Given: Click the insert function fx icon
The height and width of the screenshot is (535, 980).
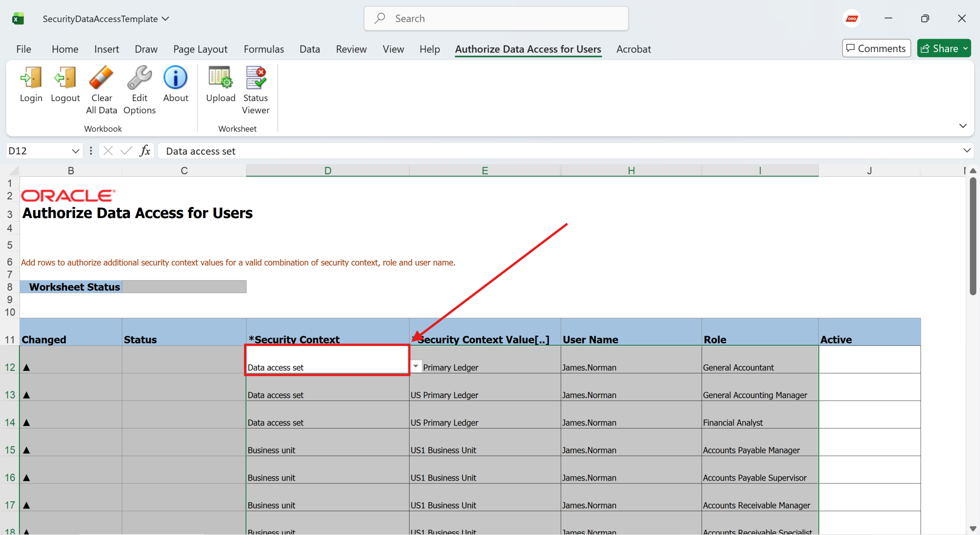Looking at the screenshot, I should click(145, 151).
